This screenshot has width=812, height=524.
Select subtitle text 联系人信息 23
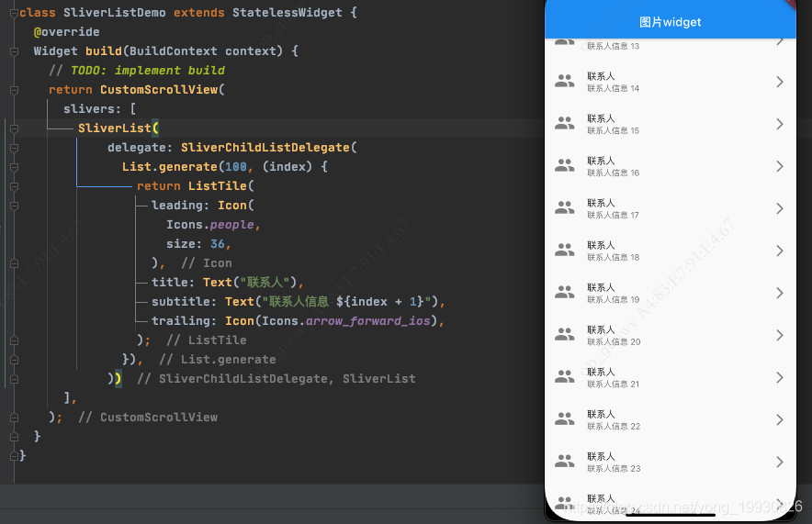click(614, 469)
